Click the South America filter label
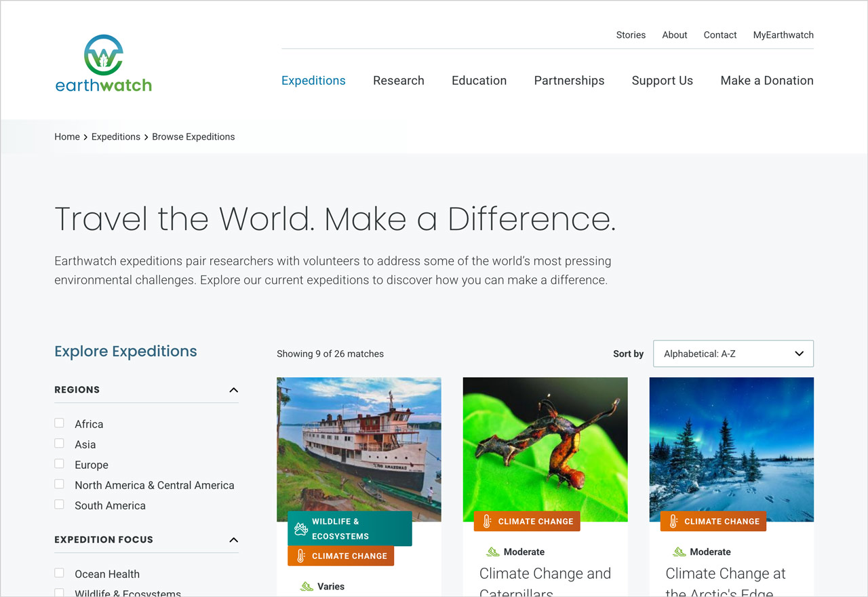The width and height of the screenshot is (868, 597). point(110,505)
